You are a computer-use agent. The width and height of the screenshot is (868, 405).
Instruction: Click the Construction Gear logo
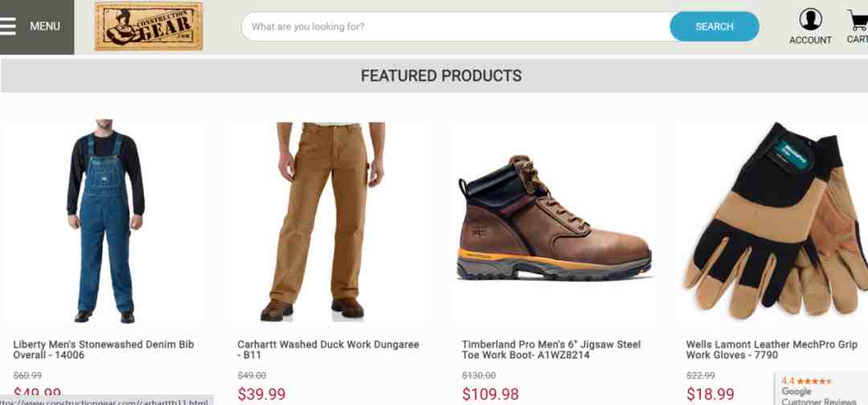149,27
